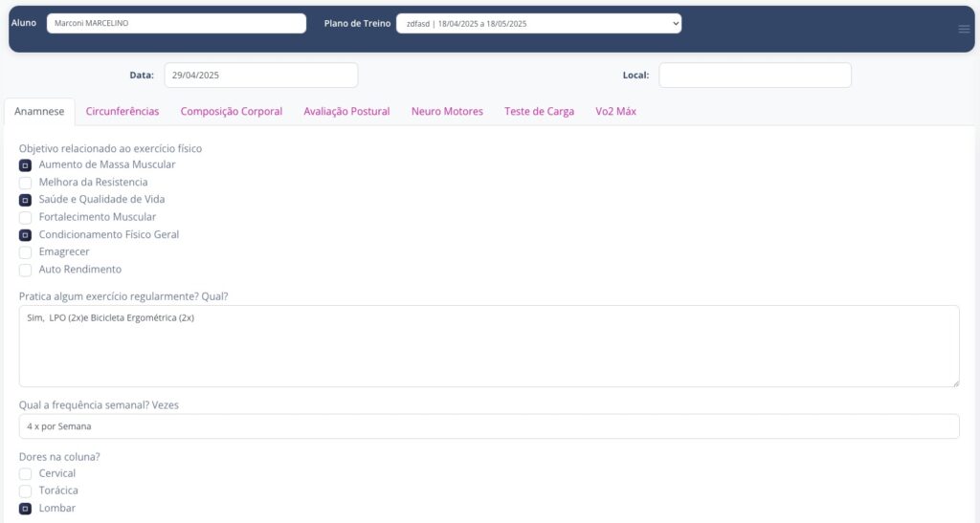
Task: Open the Composição Corporal tab
Action: point(232,112)
